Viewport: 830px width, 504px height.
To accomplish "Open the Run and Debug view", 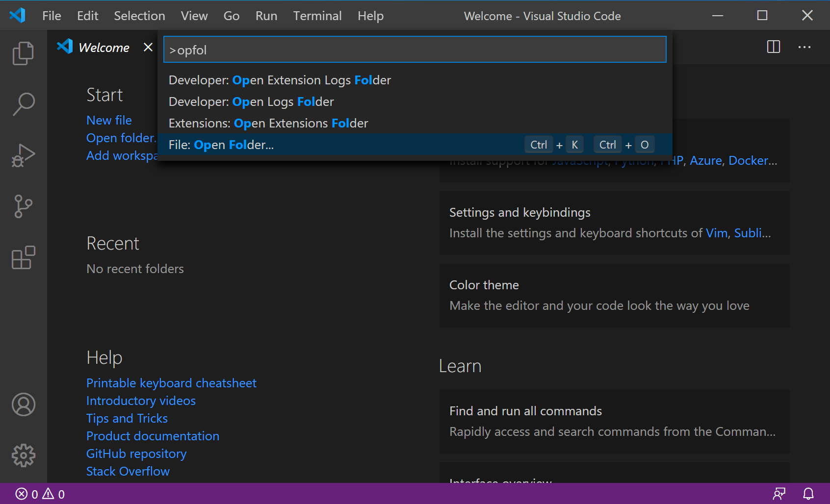I will [x=23, y=155].
